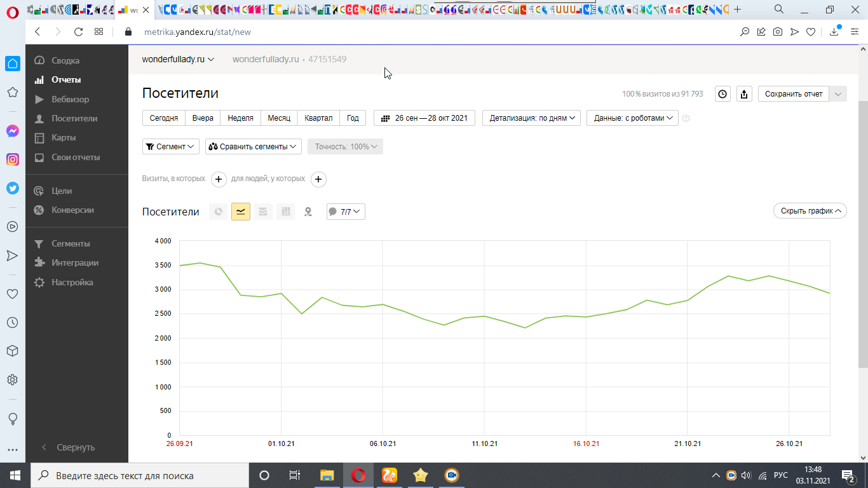Open the Точность: 100% dropdown
Image resolution: width=868 pixels, height=488 pixels.
click(345, 146)
